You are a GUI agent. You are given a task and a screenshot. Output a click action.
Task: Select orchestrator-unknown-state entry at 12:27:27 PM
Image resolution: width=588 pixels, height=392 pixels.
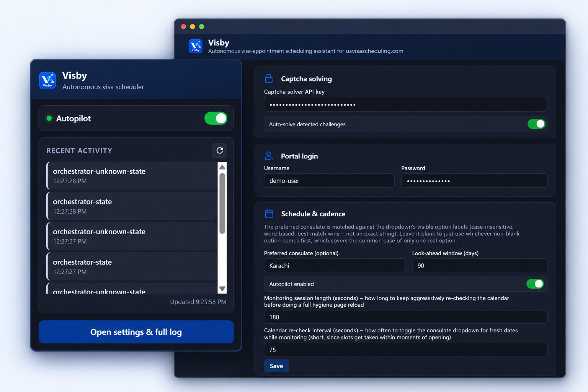point(132,236)
